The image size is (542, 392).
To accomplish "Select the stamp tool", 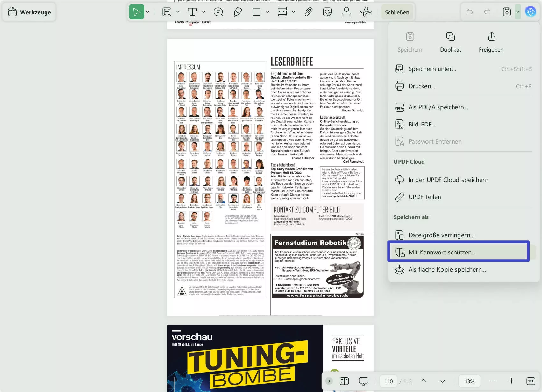I will 346,12.
